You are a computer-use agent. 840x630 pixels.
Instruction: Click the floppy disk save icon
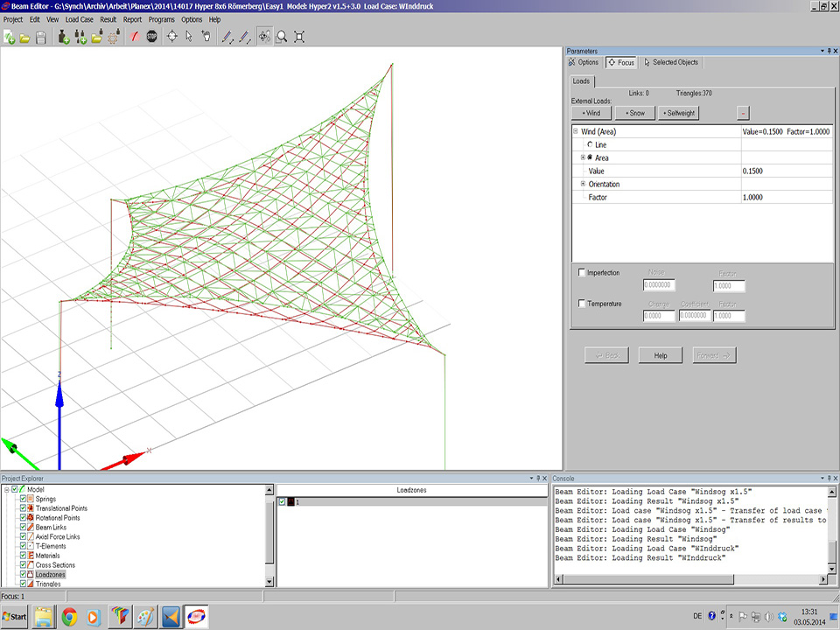41,37
